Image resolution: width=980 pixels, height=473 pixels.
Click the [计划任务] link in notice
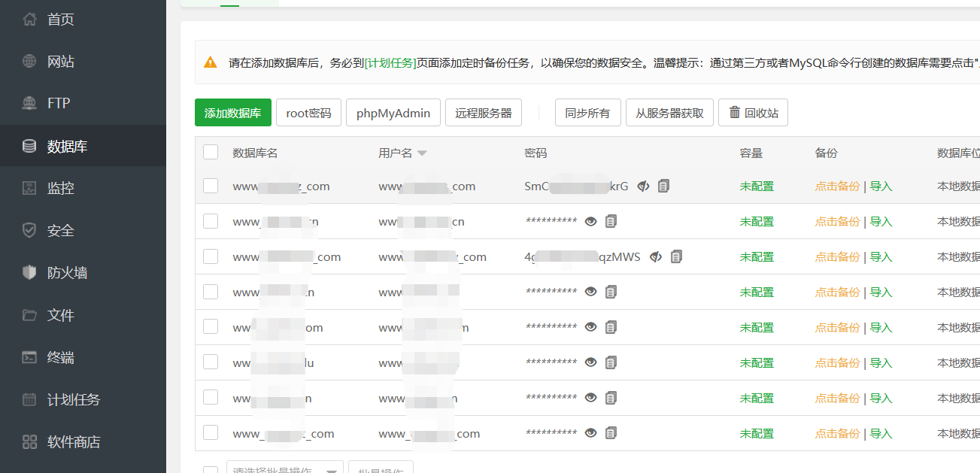tap(390, 62)
